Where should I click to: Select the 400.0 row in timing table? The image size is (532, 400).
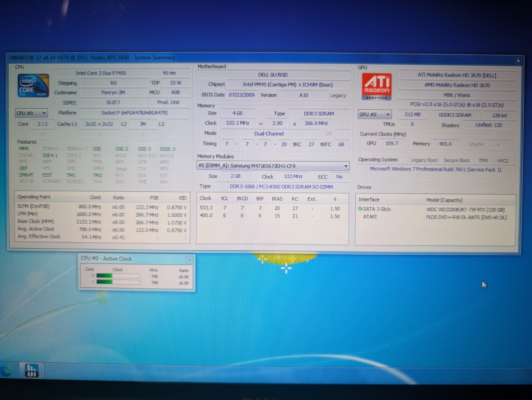pyautogui.click(x=272, y=216)
